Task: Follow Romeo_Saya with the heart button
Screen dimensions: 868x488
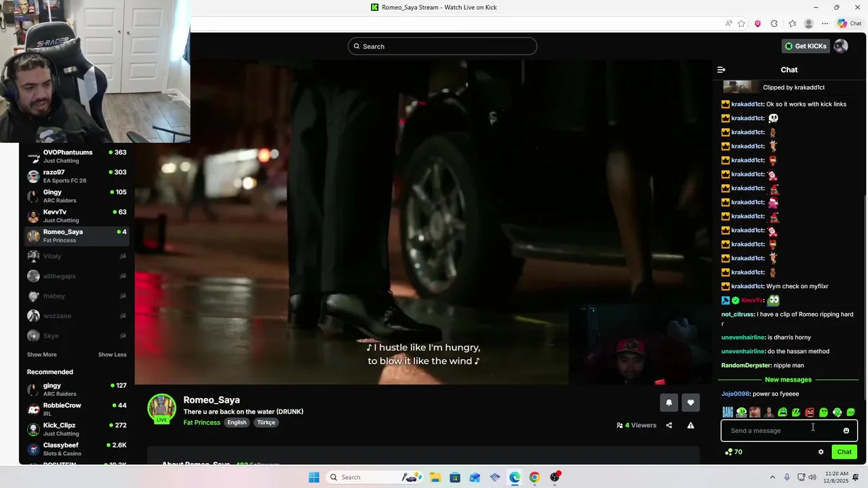Action: coord(690,403)
